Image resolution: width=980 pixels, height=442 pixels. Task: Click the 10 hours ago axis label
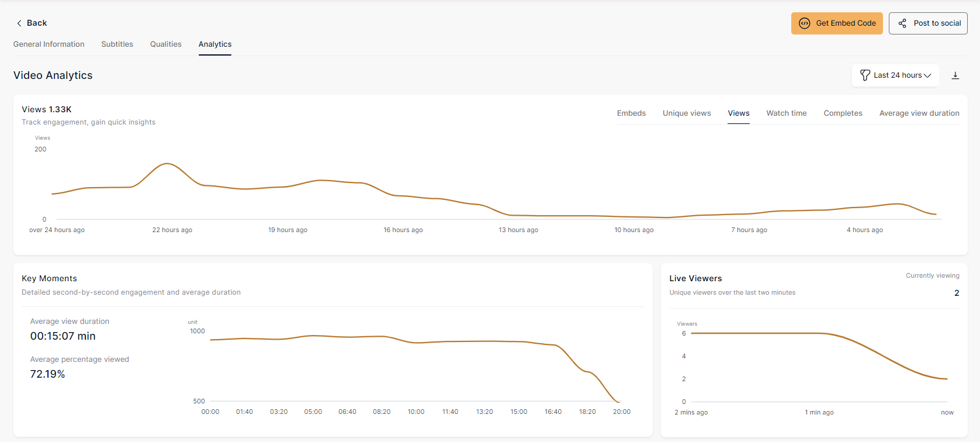[x=634, y=230]
